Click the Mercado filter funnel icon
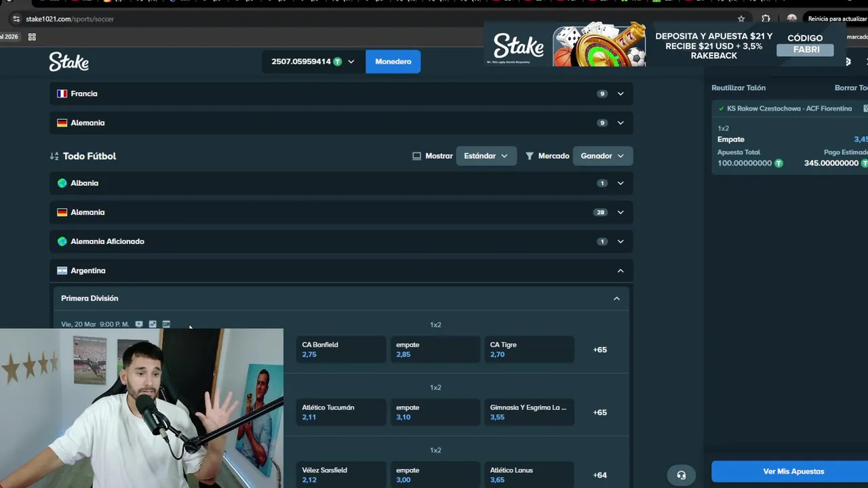The width and height of the screenshot is (868, 488). point(530,156)
